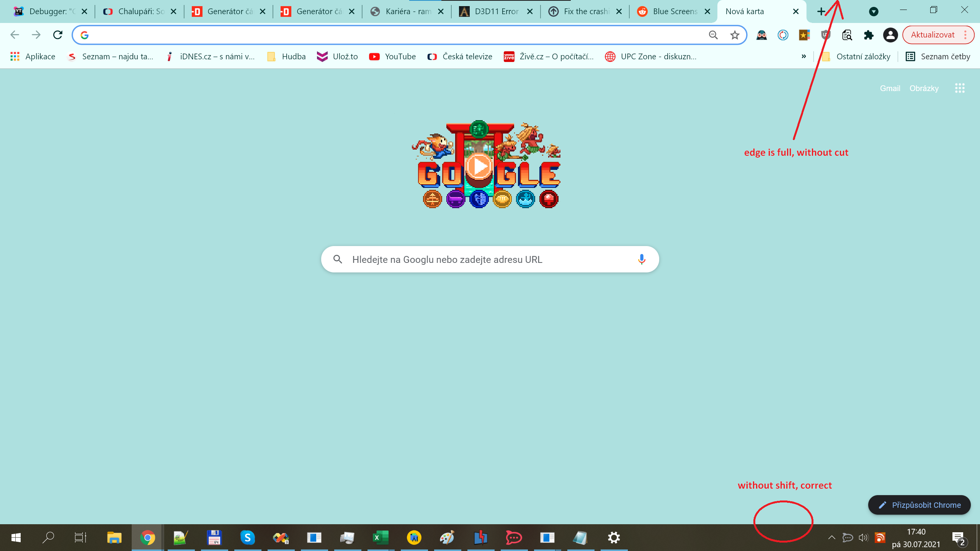The width and height of the screenshot is (980, 551).
Task: Open the Hudba bookmarks folder
Action: 286,57
